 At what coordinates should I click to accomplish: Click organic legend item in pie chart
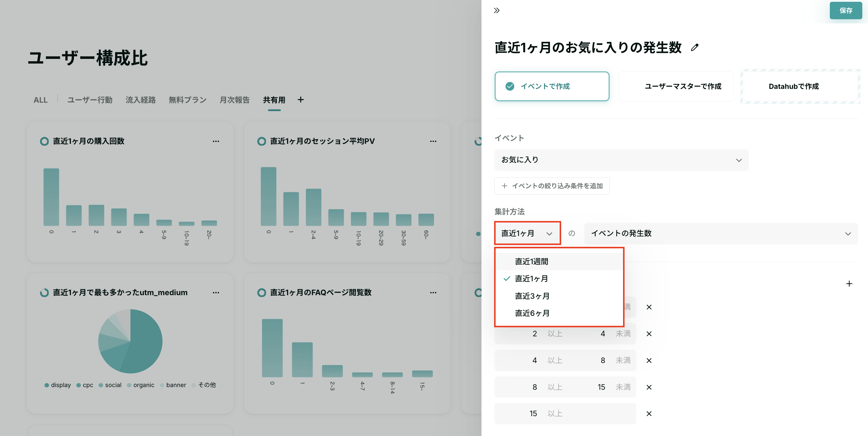pos(141,385)
